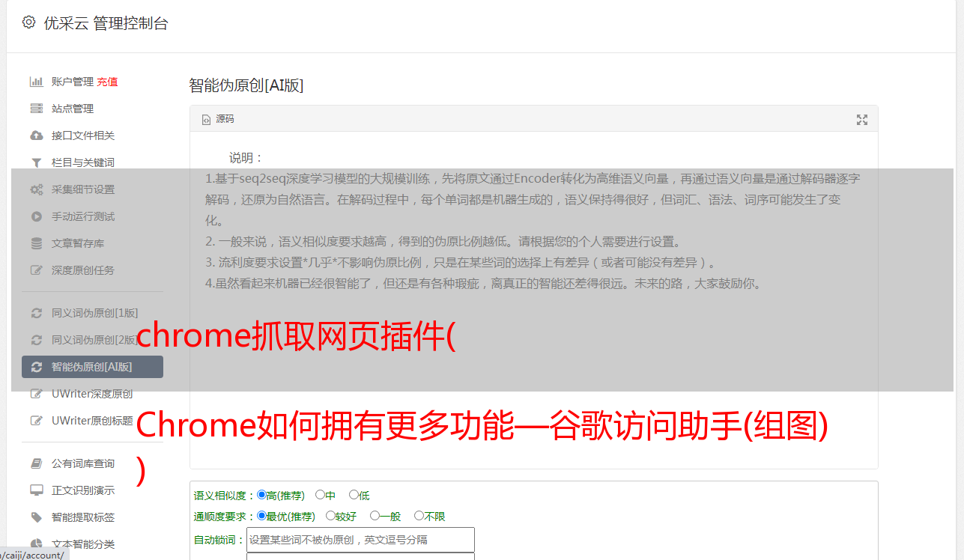
Task: Open 账户管理 bar chart icon
Action: pyautogui.click(x=36, y=82)
